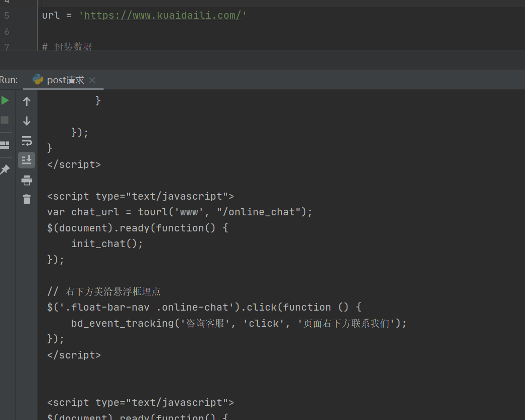Viewport: 525px width, 420px height.
Task: Close the post请求 run tab
Action: (92, 80)
